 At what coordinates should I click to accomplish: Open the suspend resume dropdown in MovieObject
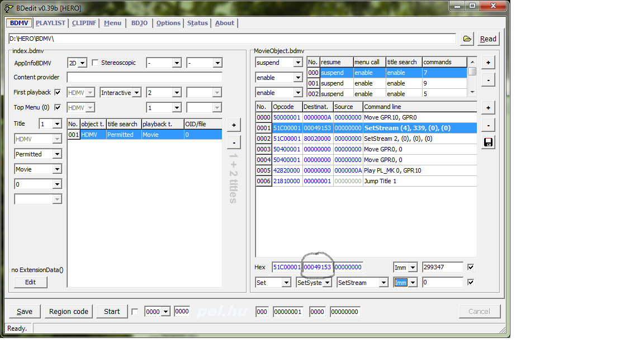[298, 63]
